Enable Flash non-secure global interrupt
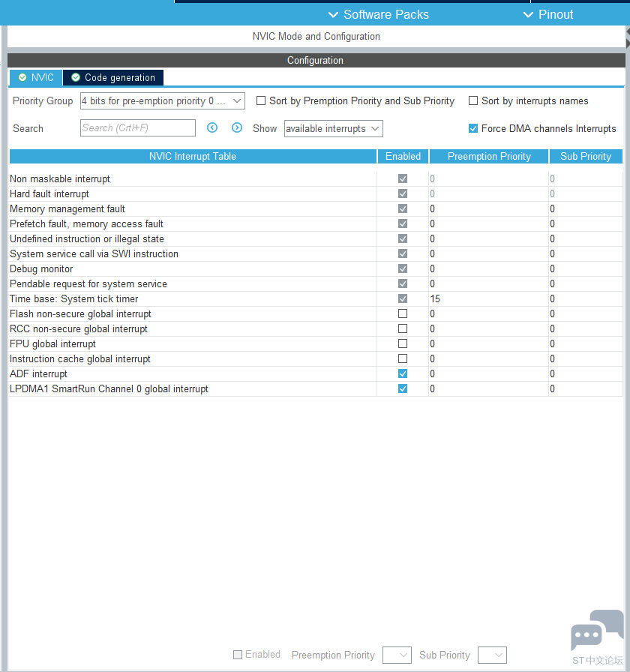Screen dimensions: 630x672 click(403, 313)
